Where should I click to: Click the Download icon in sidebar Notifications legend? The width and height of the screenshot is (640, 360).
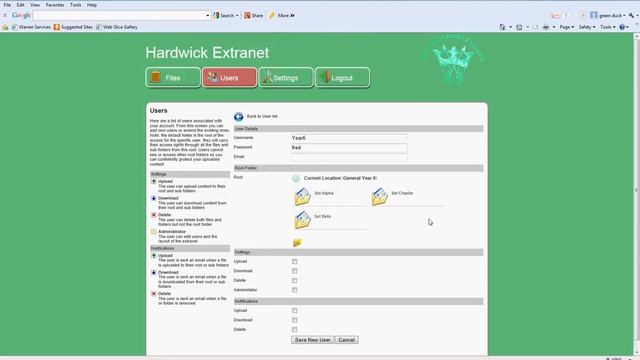(154, 273)
